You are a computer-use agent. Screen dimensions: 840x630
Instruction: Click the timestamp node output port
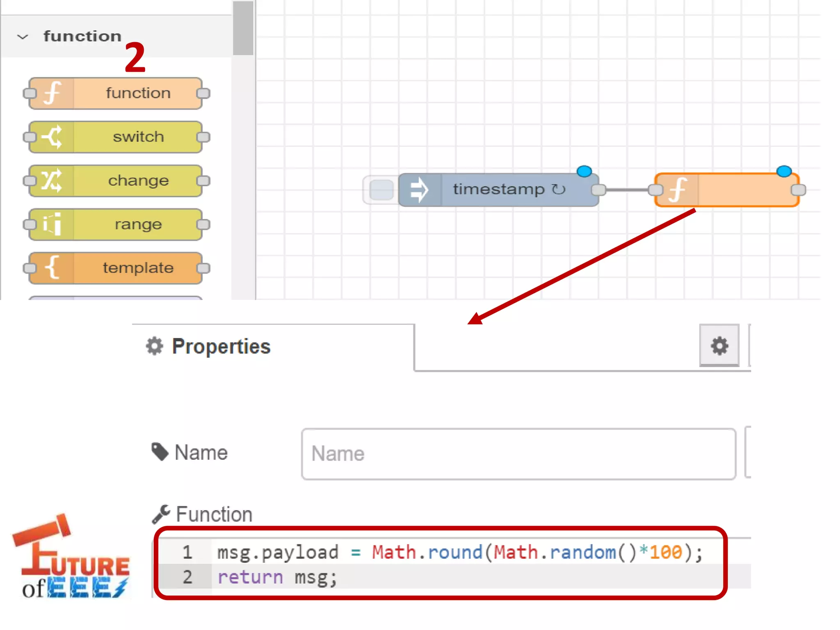click(x=599, y=190)
